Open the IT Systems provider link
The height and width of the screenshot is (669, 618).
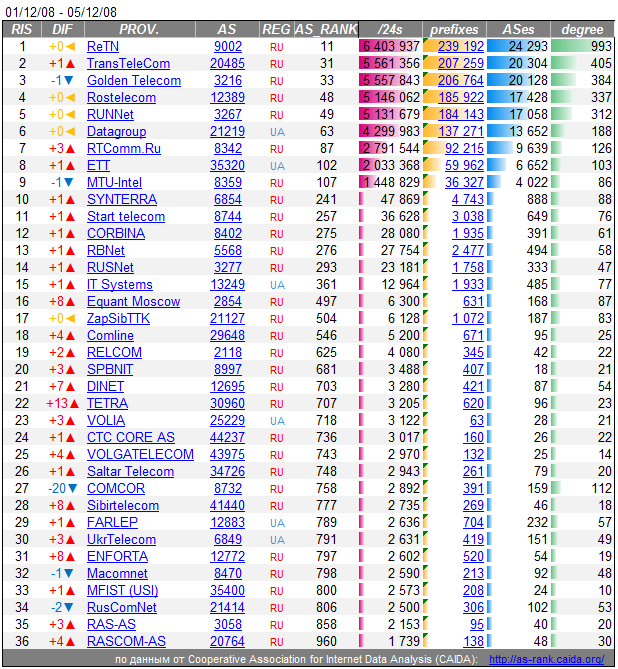[120, 284]
